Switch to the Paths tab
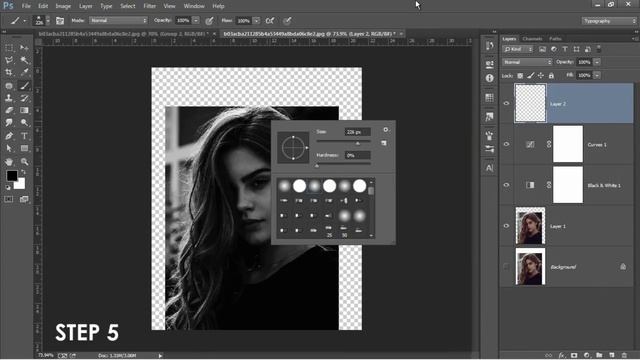 point(555,39)
